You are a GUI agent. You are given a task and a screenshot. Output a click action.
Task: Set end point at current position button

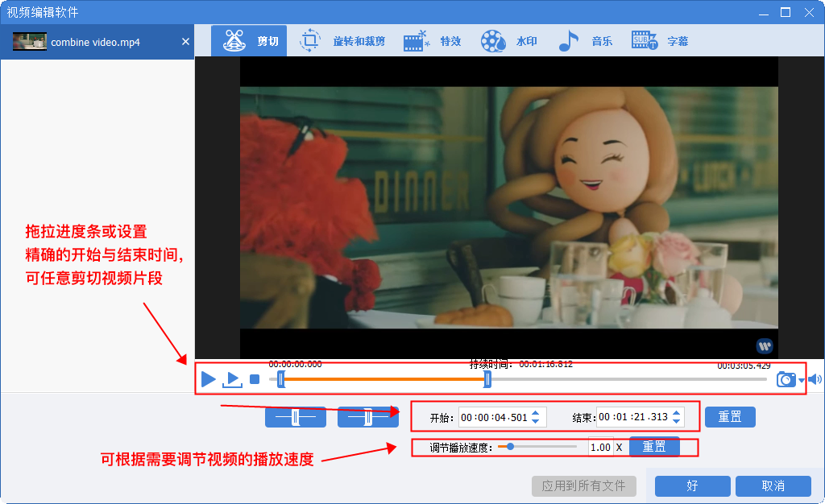(367, 417)
